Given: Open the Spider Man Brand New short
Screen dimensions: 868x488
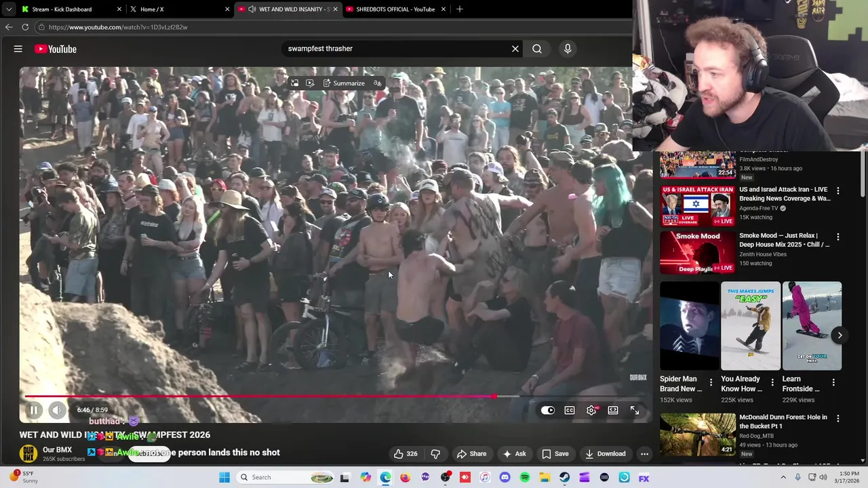Looking at the screenshot, I should (x=690, y=326).
